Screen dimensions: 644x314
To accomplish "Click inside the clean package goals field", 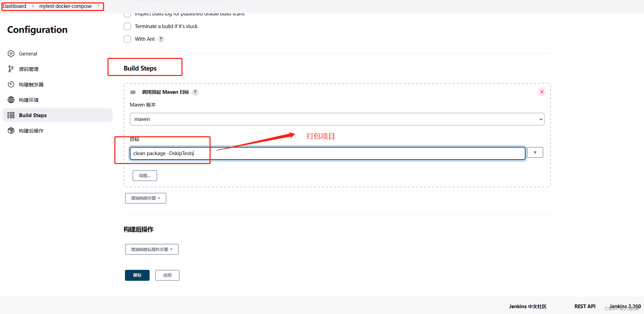I will pyautogui.click(x=325, y=153).
